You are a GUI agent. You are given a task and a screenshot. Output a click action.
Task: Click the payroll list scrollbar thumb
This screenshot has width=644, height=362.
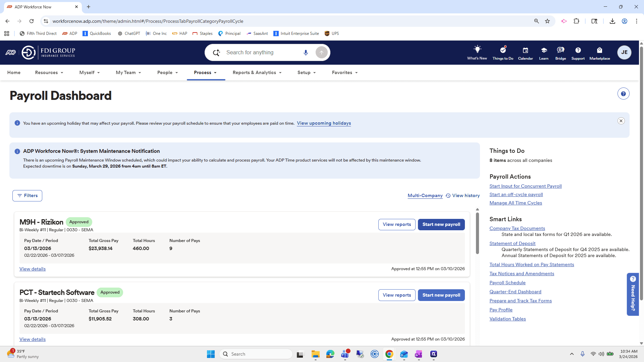click(477, 233)
